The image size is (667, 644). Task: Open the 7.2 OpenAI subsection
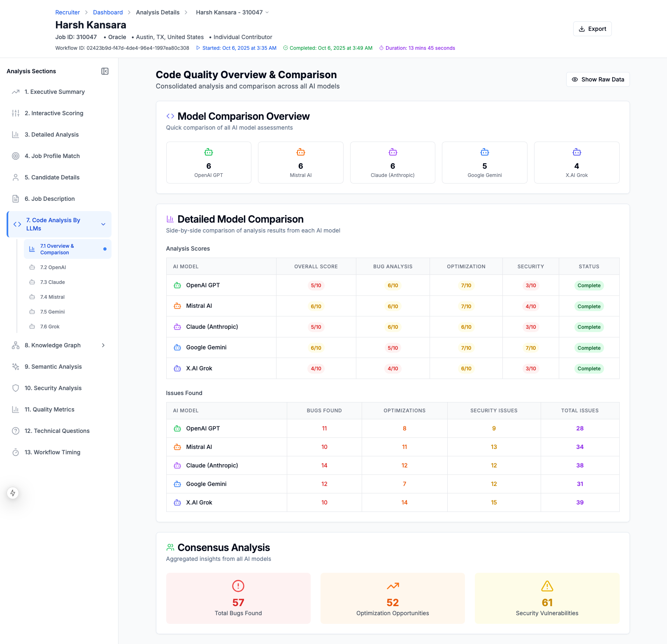[x=53, y=267]
